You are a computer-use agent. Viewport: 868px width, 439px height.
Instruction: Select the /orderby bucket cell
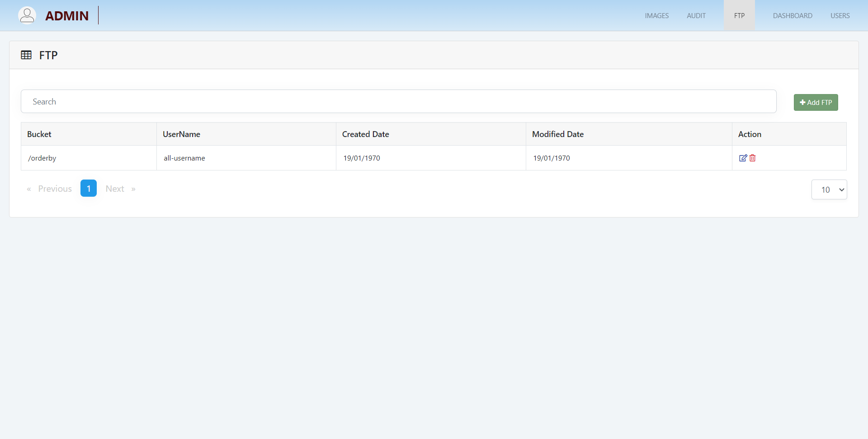(x=42, y=158)
